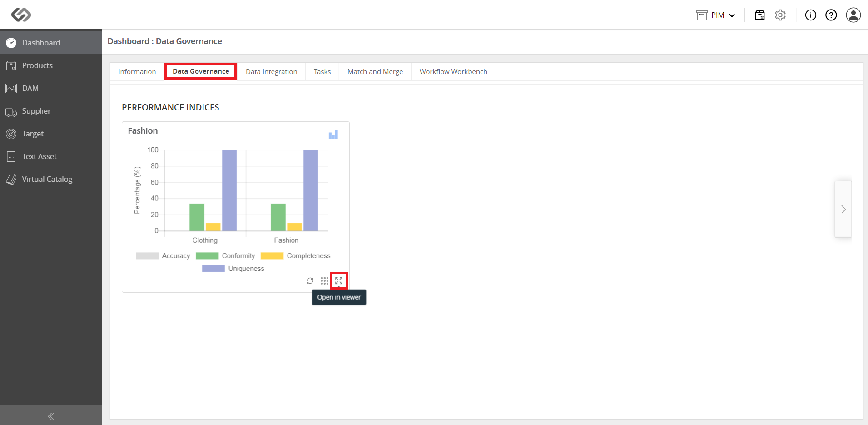Image resolution: width=868 pixels, height=425 pixels.
Task: Collapse the sidebar with double chevron
Action: (51, 416)
